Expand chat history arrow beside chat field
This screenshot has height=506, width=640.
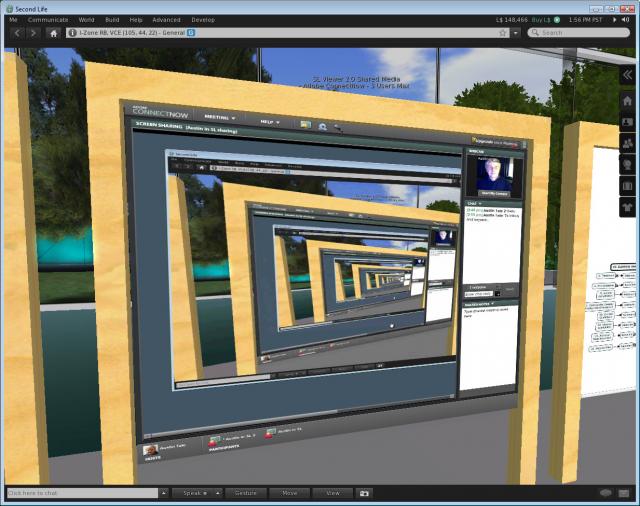pyautogui.click(x=163, y=493)
